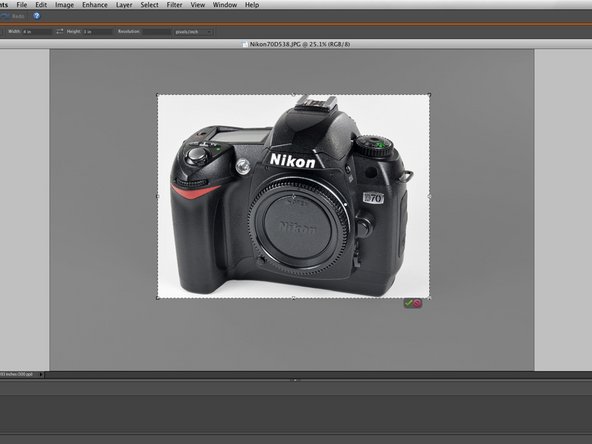This screenshot has height=444, width=592.
Task: Click the Resolution input field
Action: point(157,32)
